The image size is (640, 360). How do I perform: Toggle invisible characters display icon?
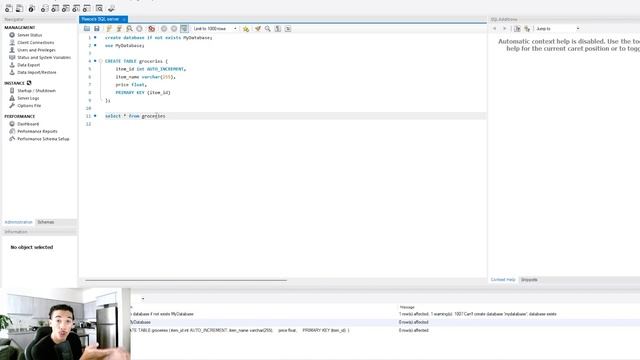click(278, 29)
